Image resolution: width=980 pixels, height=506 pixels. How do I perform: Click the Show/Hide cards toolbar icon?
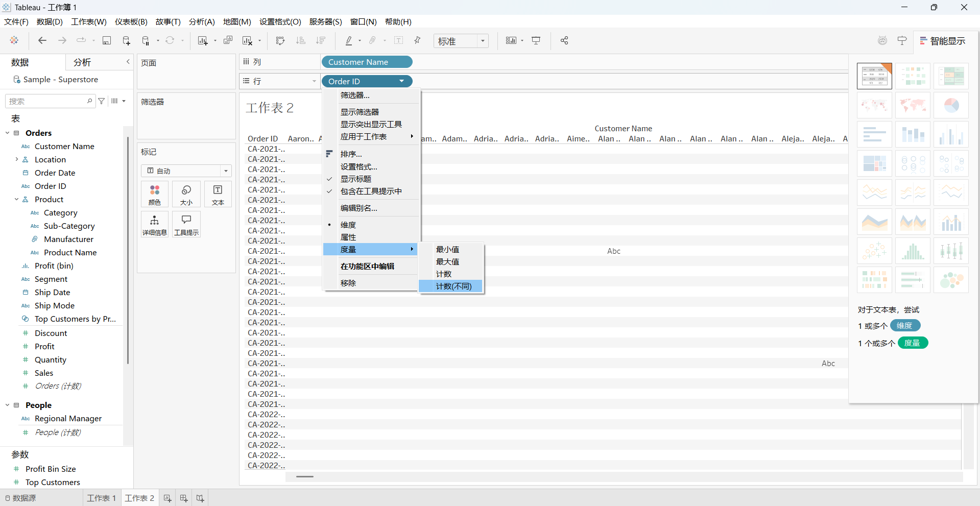511,40
